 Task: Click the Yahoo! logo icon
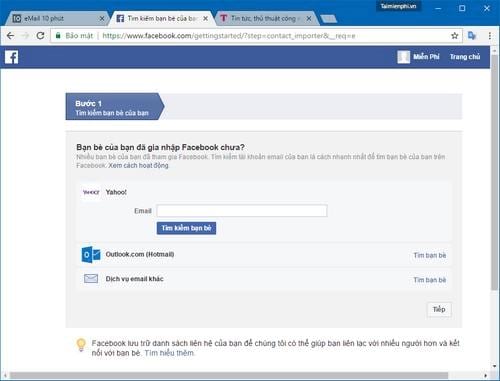click(91, 192)
